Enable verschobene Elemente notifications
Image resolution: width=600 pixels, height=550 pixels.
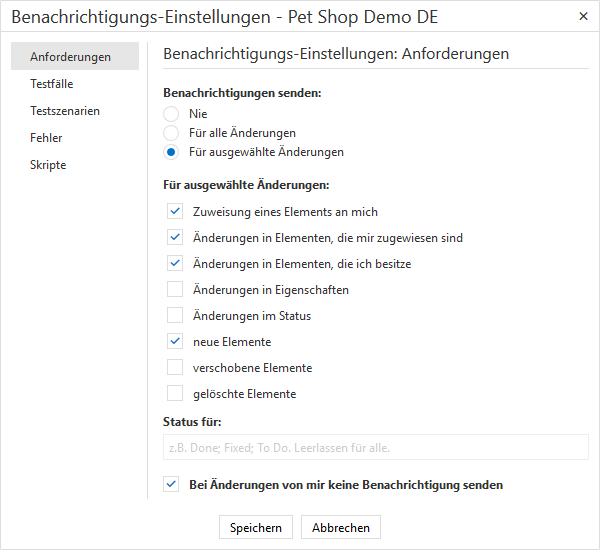175,368
